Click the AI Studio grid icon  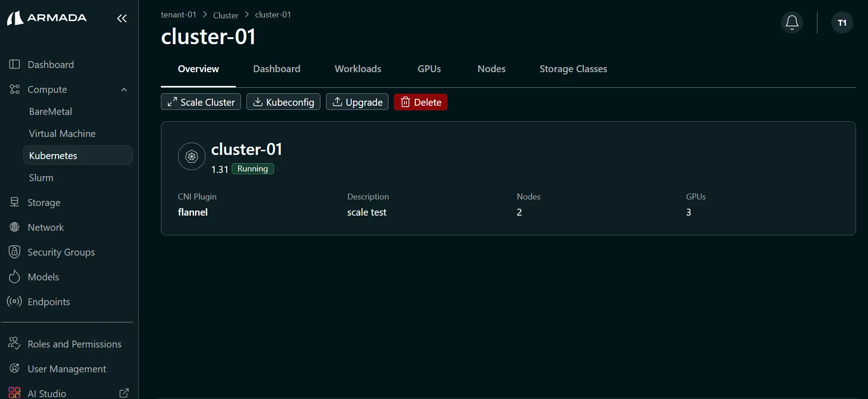point(15,393)
